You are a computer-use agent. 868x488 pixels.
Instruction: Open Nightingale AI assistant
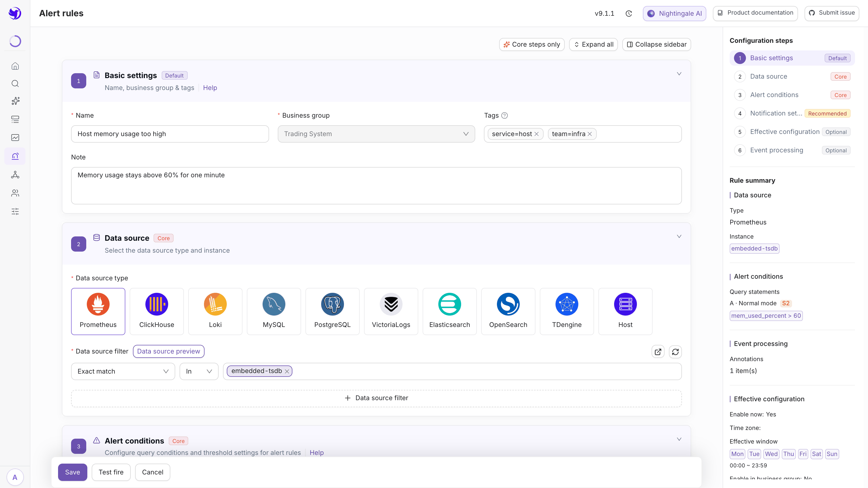click(674, 14)
